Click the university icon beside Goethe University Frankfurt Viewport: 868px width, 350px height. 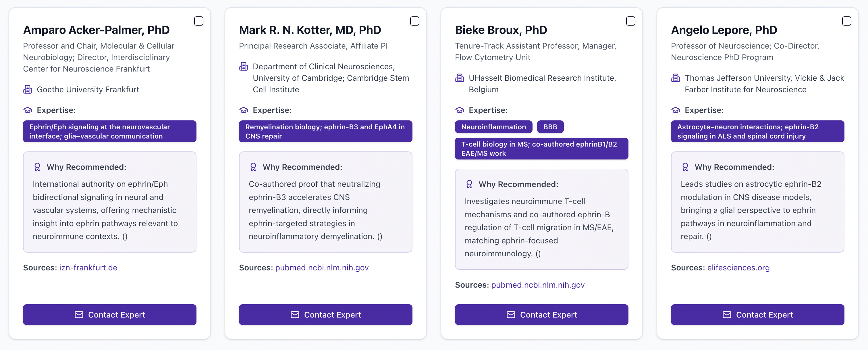(27, 89)
